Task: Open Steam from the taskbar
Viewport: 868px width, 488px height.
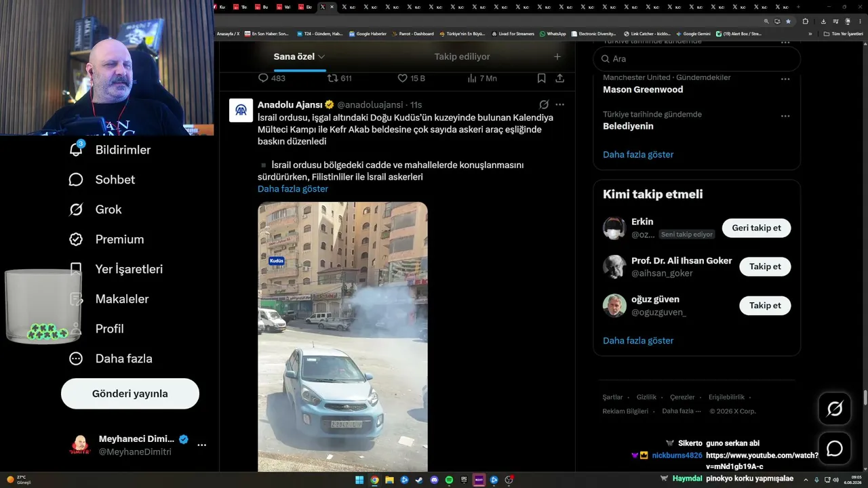Action: tap(419, 480)
